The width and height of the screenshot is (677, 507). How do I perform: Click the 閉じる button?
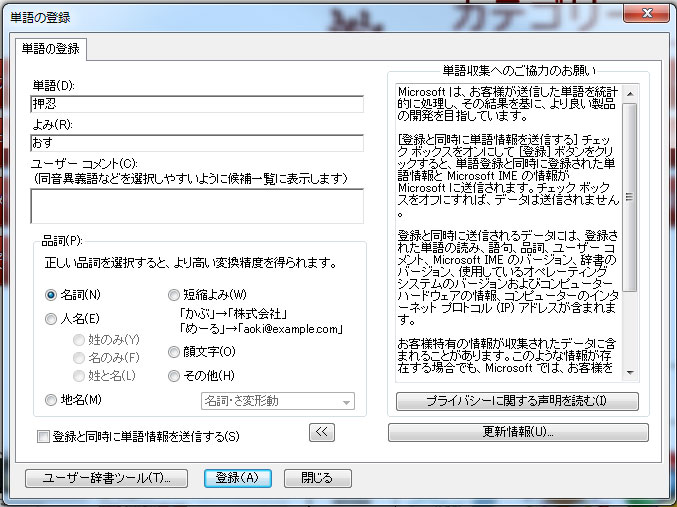click(x=318, y=478)
